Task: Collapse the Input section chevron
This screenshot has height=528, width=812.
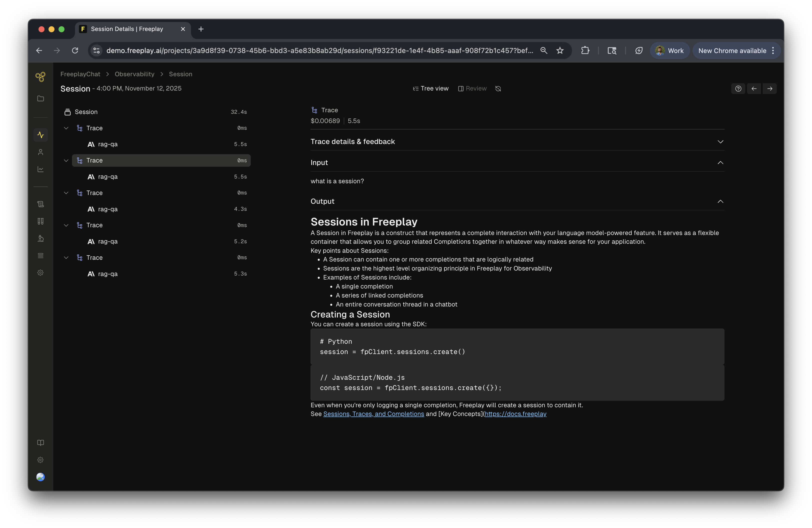Action: 720,163
